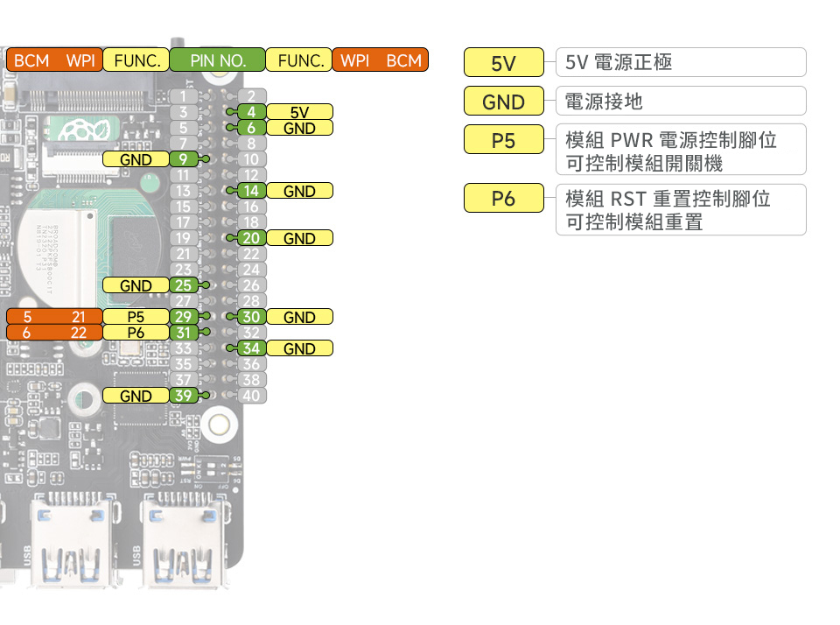The width and height of the screenshot is (840, 625).
Task: Select the GND label beside pin 14
Action: [299, 191]
